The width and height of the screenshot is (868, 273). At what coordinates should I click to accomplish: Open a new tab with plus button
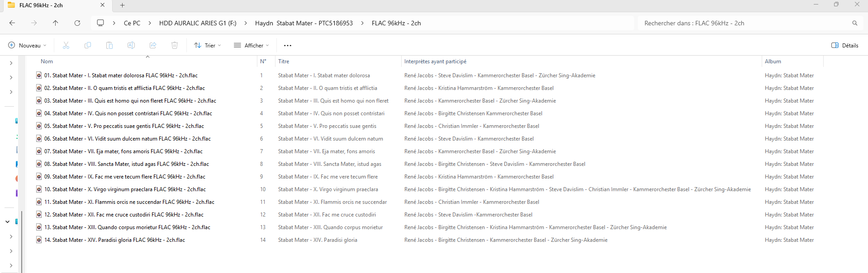tap(122, 5)
